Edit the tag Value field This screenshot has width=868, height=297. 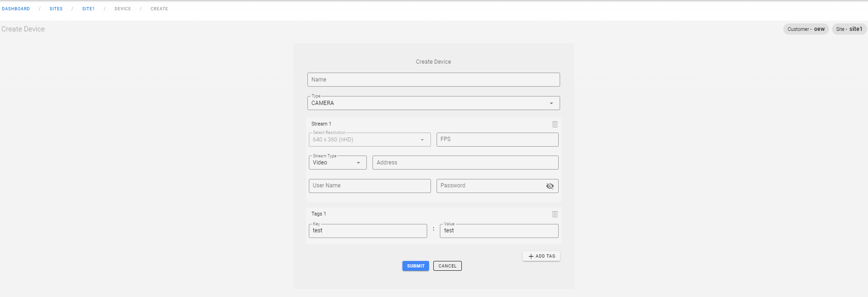(499, 231)
